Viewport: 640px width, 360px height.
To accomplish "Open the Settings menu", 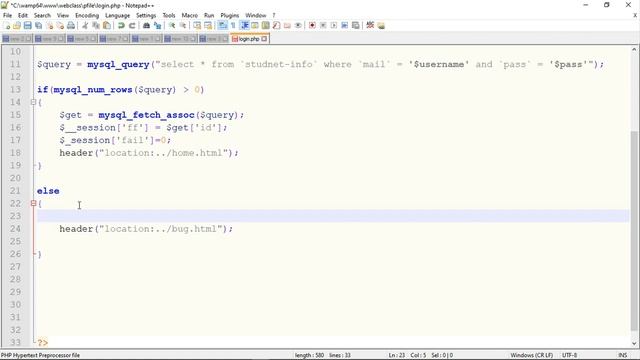I will [146, 15].
